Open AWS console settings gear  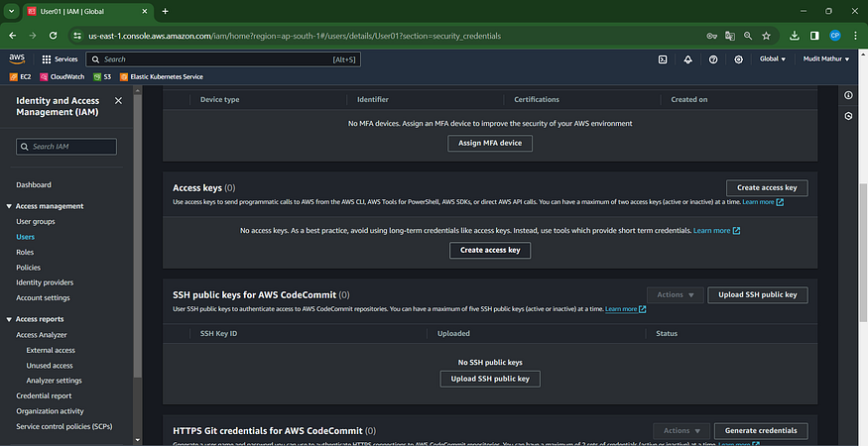click(x=738, y=59)
